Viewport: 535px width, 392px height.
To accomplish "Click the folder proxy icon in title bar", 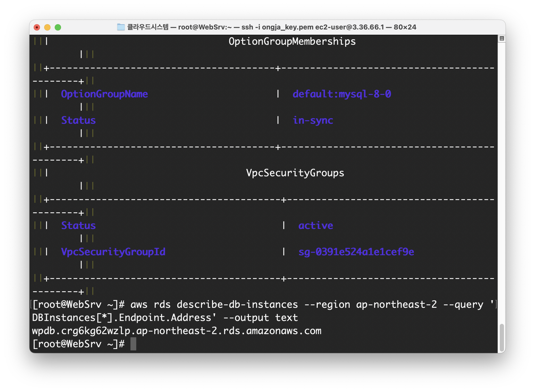I will click(x=121, y=27).
